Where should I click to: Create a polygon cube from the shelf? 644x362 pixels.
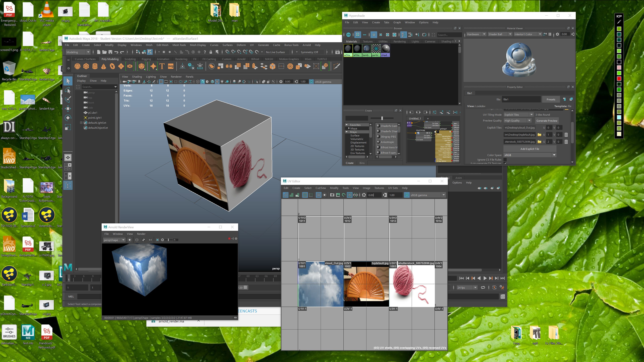86,67
